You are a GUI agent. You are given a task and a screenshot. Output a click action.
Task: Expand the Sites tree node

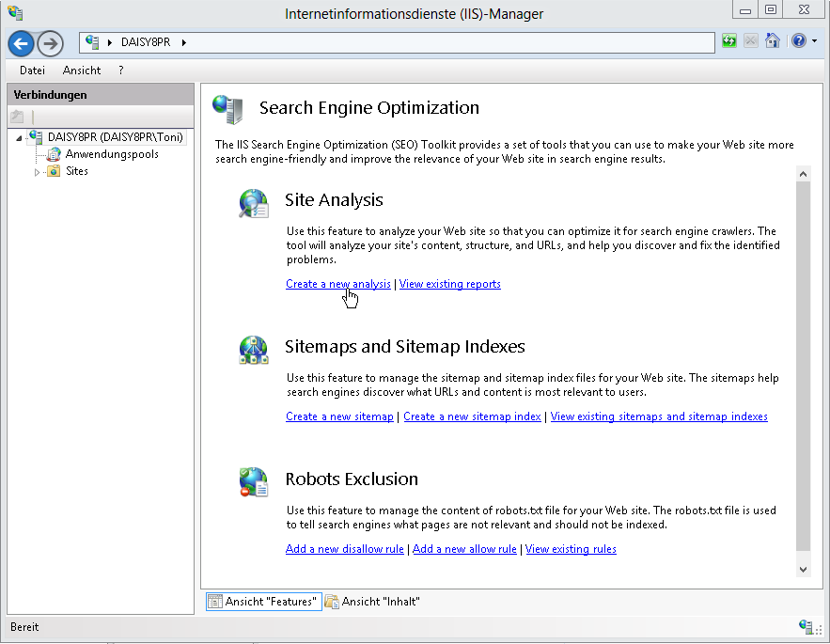[38, 172]
